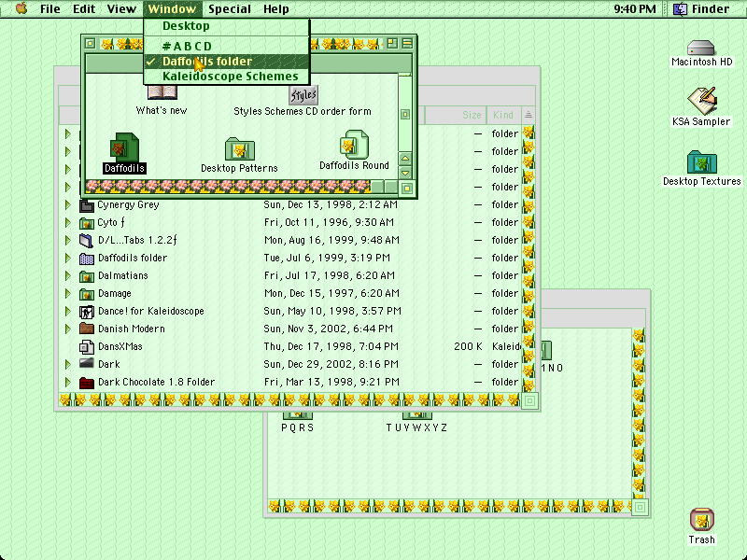Image resolution: width=747 pixels, height=560 pixels.
Task: Select the highlighted Daffodils scheme icon
Action: [x=124, y=147]
